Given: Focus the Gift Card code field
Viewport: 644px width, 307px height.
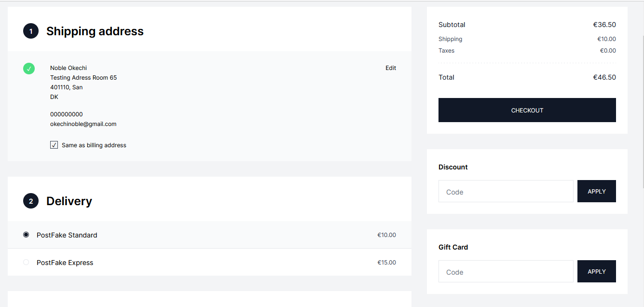Looking at the screenshot, I should (x=506, y=271).
